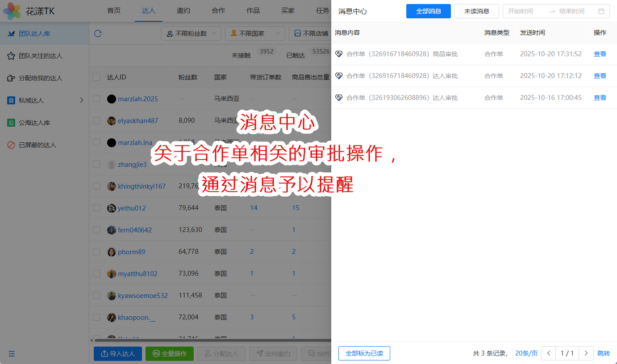Screen dimensions: 617x364
Task: Click the collapse sidebar icon at bottom left
Action: click(12, 354)
